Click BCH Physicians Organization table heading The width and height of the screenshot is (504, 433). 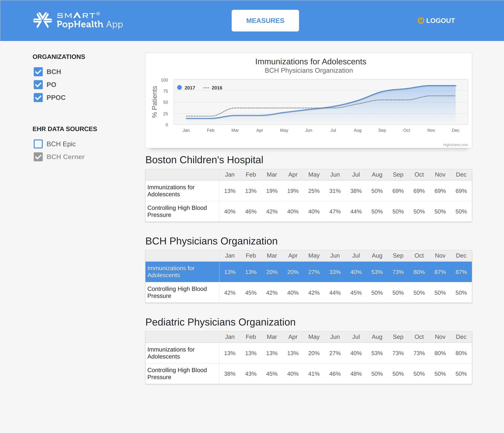click(211, 241)
